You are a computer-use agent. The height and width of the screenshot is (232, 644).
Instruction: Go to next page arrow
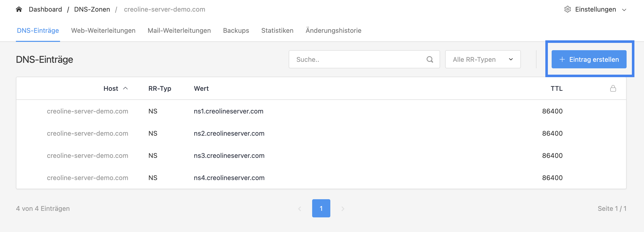(x=343, y=209)
